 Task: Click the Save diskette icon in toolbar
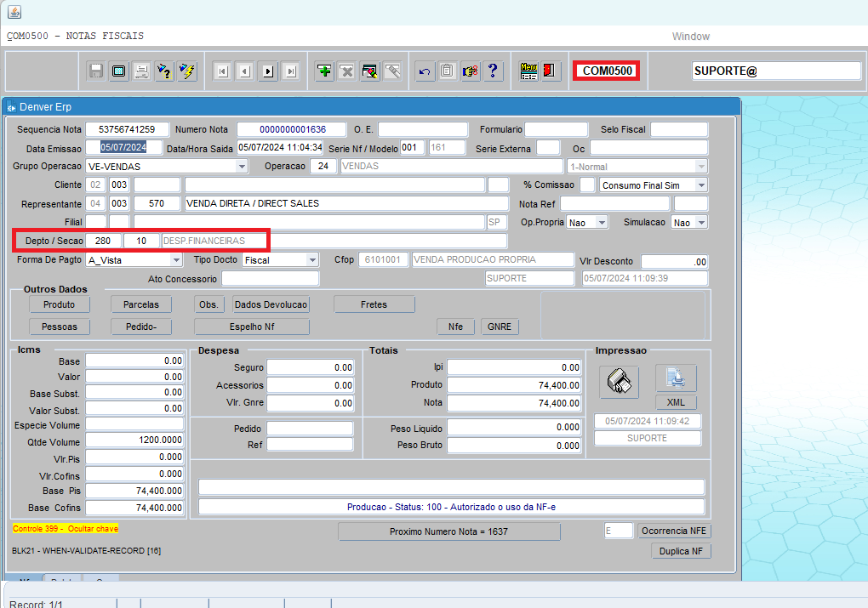point(96,71)
